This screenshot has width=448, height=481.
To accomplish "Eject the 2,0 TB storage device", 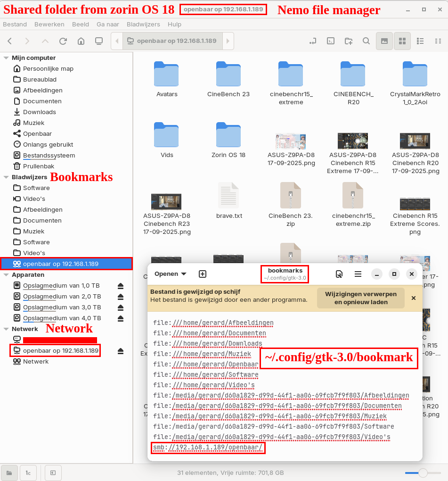I will (121, 297).
